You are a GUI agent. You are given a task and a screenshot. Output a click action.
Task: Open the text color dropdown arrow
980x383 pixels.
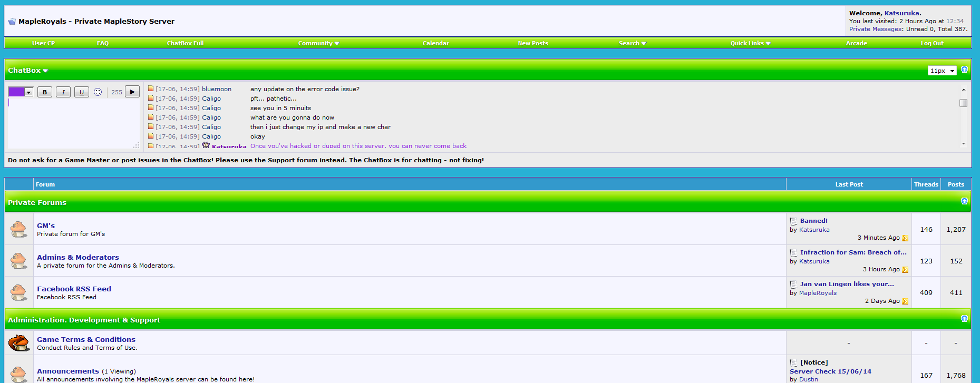(29, 92)
